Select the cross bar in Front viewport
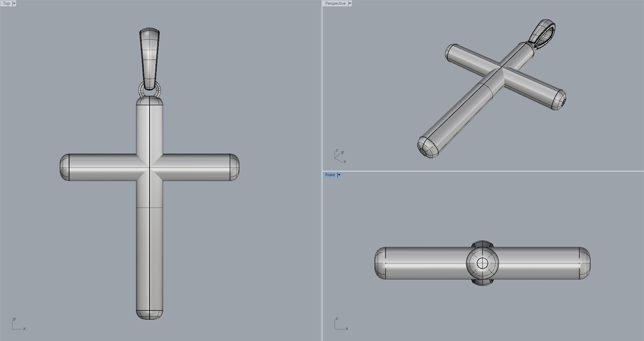Screen dimensions: 644x341 (482, 263)
